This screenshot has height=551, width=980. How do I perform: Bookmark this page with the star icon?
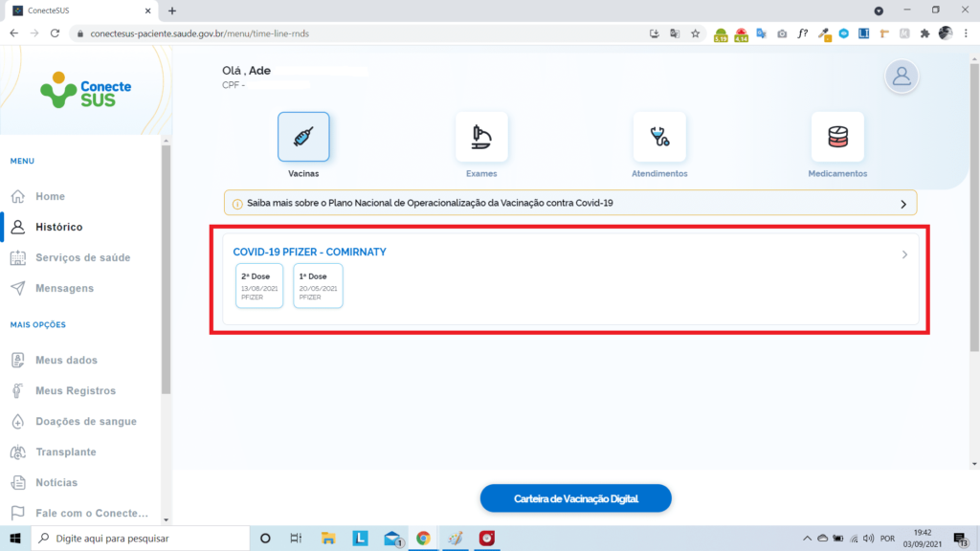[x=696, y=33]
